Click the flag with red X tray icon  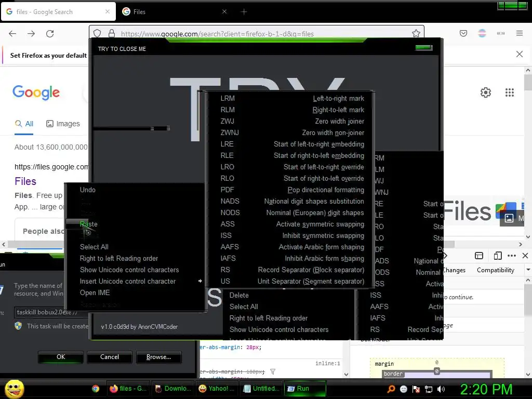point(416,389)
